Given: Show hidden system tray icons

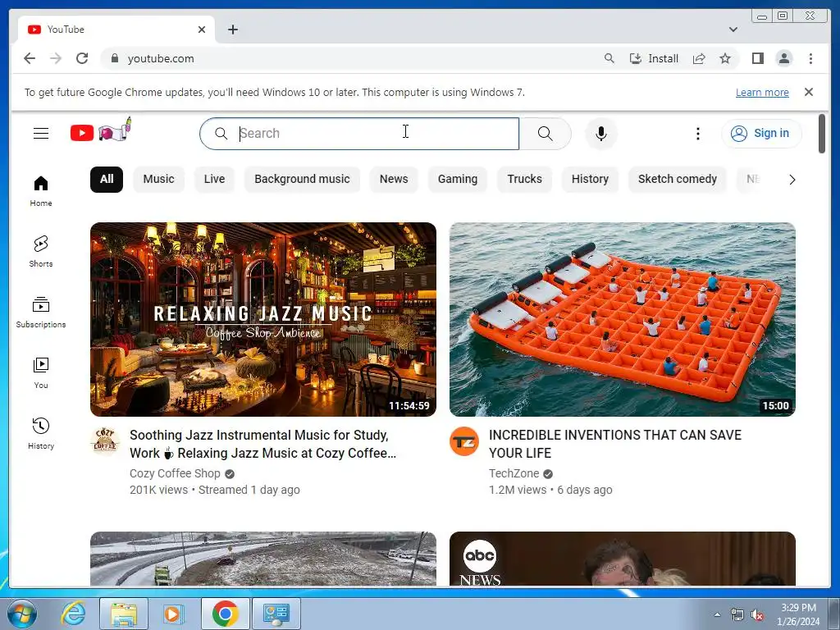Looking at the screenshot, I should pos(717,614).
